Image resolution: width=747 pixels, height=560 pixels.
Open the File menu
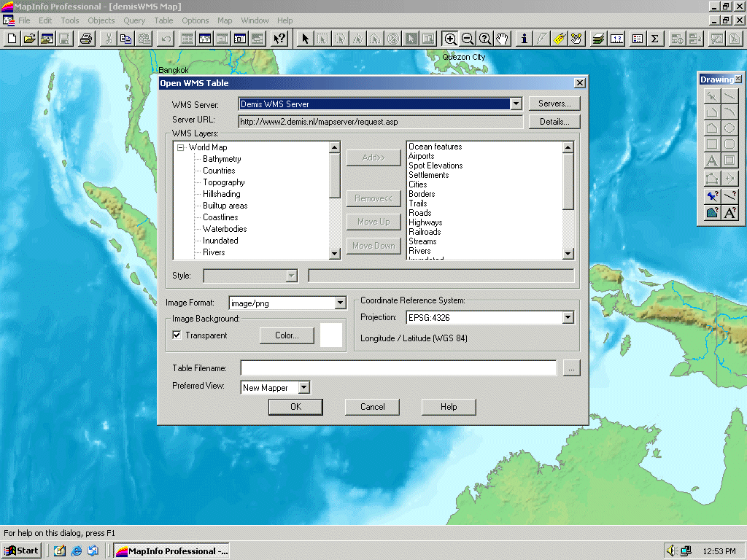tap(24, 20)
